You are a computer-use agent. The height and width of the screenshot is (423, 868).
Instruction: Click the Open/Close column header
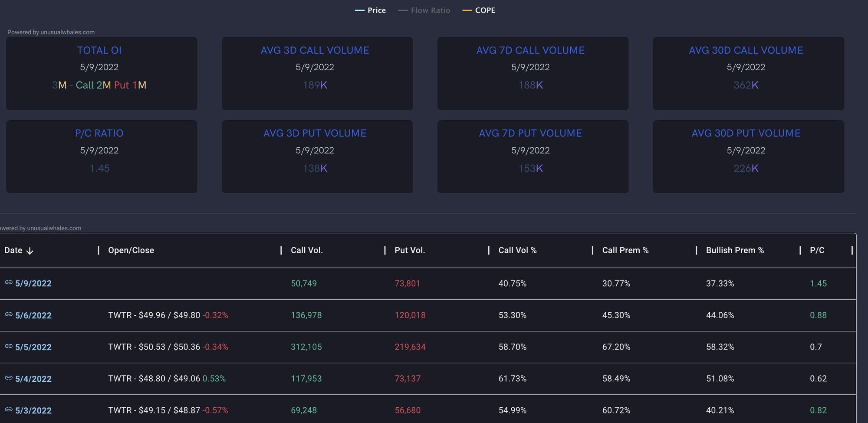point(131,251)
